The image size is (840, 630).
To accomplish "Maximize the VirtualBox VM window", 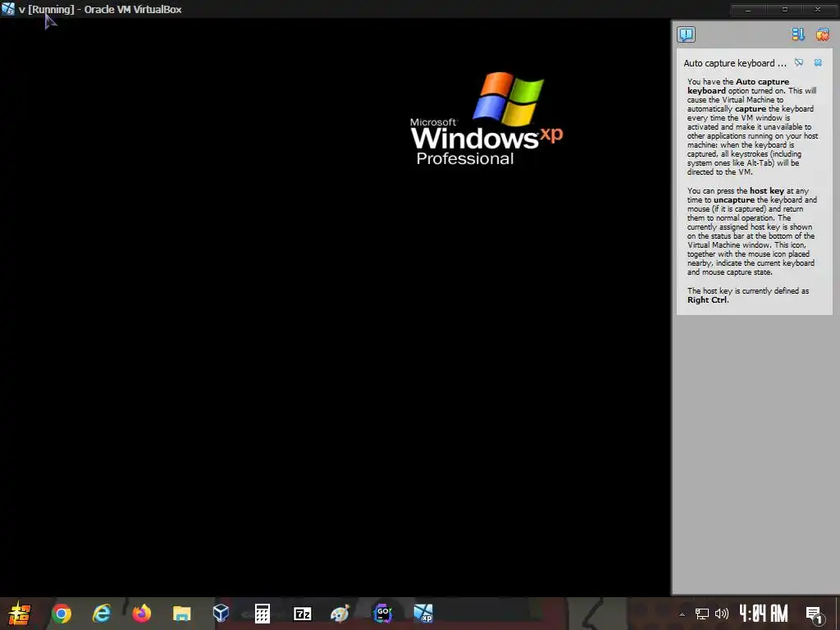I will pos(785,10).
